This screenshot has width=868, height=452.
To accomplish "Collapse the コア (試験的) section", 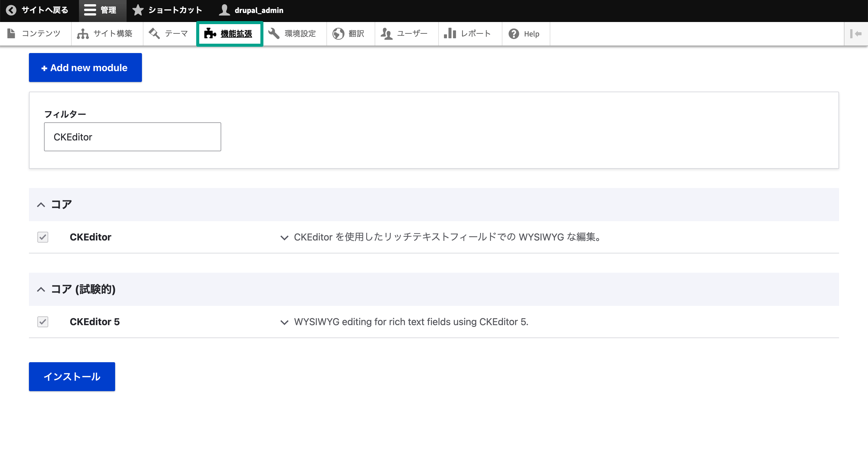I will click(x=41, y=289).
